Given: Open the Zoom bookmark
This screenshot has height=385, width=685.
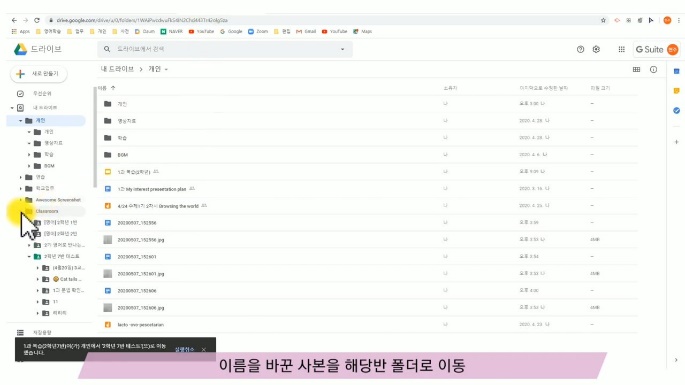Looking at the screenshot, I should 258,31.
